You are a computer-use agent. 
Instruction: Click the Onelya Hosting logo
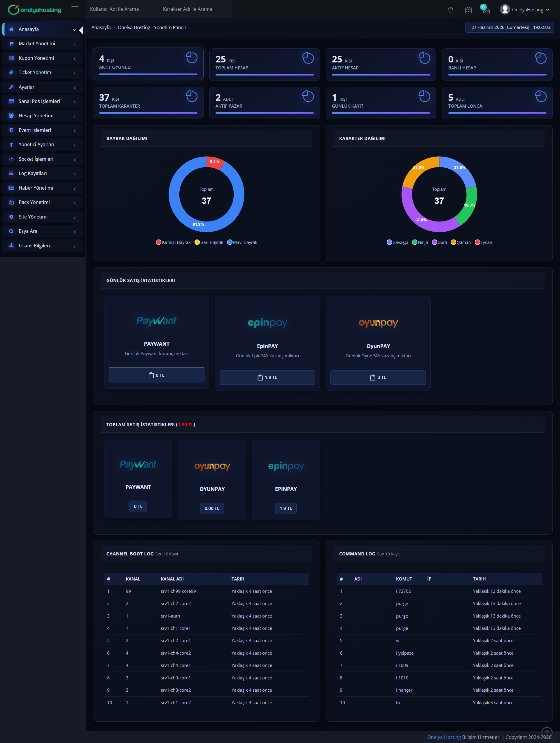35,9
